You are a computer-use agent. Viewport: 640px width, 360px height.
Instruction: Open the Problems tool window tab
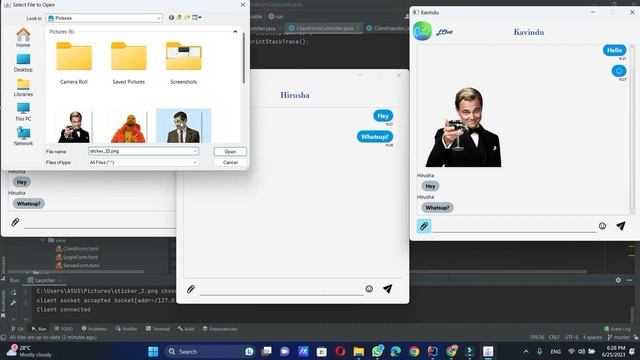(x=94, y=329)
